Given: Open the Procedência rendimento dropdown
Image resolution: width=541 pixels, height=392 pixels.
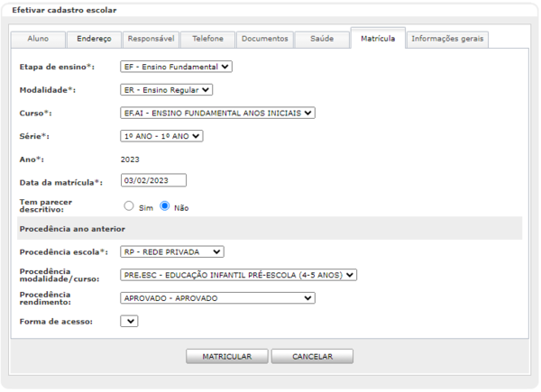Looking at the screenshot, I should click(x=217, y=298).
